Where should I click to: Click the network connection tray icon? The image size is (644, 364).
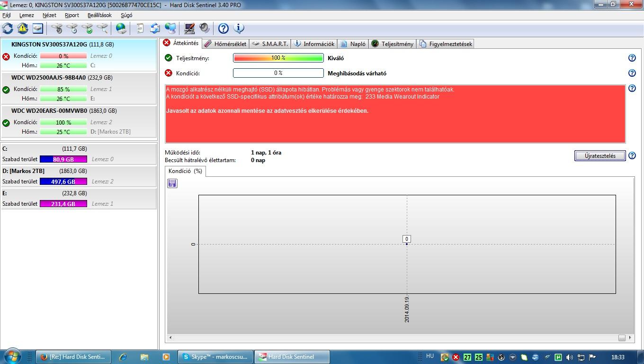(x=581, y=357)
